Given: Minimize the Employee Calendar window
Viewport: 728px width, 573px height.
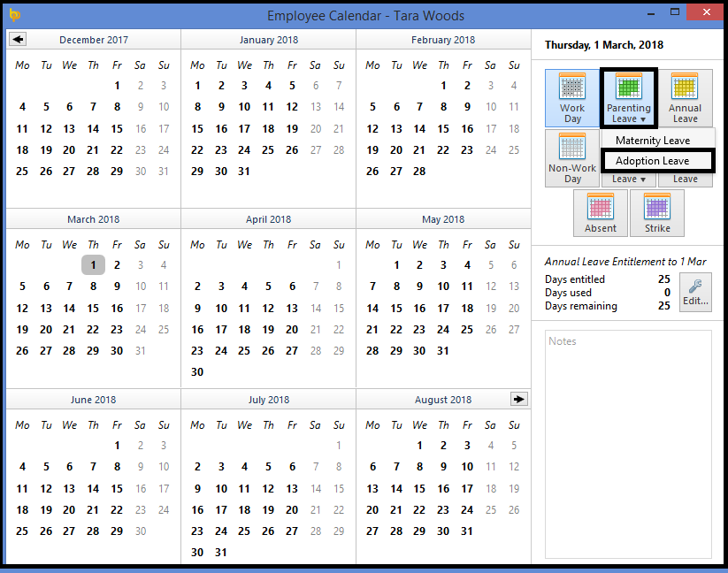Looking at the screenshot, I should pyautogui.click(x=651, y=14).
